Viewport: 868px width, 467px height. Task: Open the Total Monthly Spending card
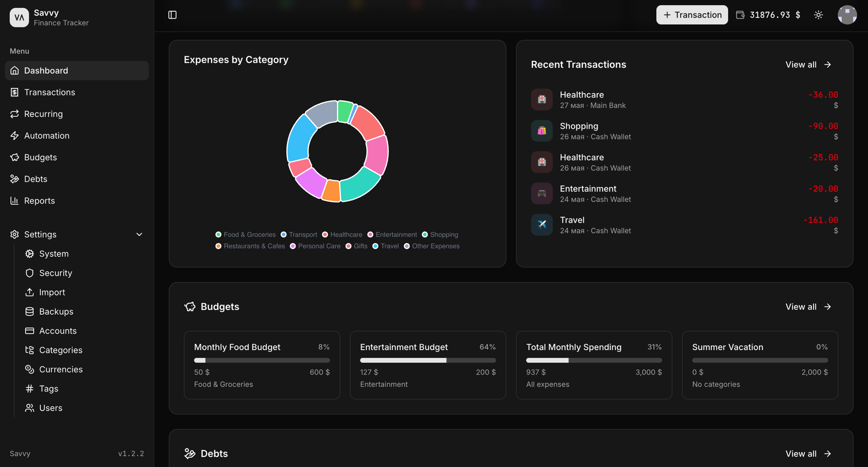[594, 365]
